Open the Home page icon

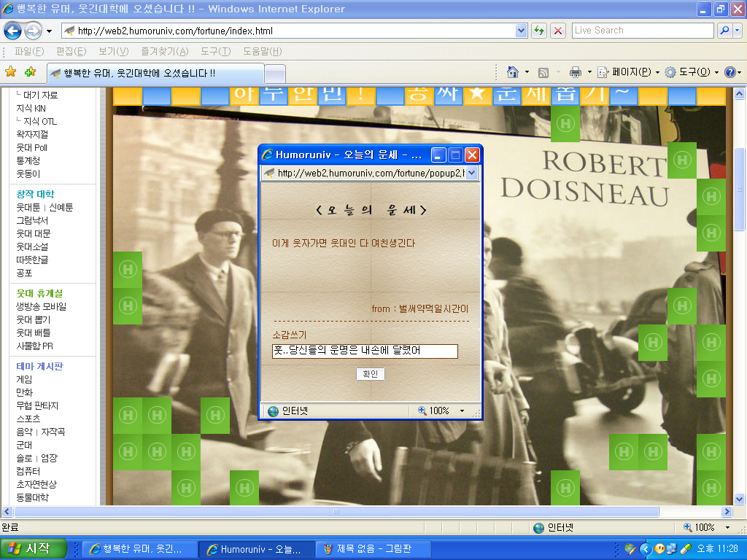point(513,72)
